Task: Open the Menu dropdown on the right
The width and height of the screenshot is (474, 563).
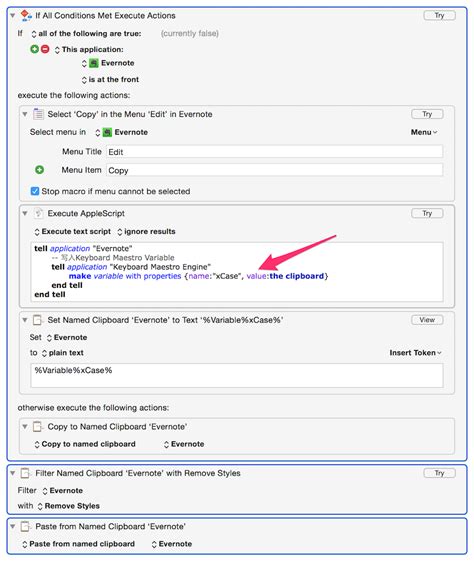Action: click(x=424, y=132)
